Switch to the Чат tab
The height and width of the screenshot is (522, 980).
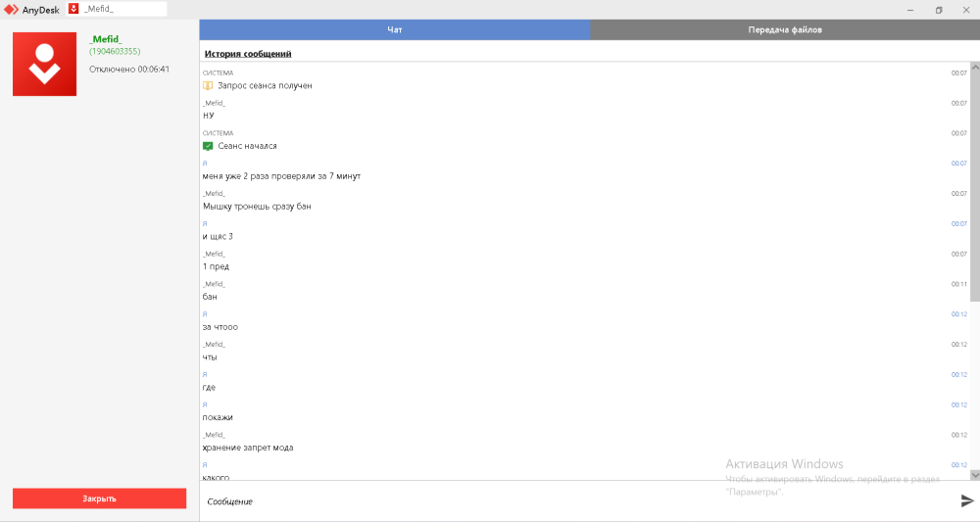[x=394, y=29]
